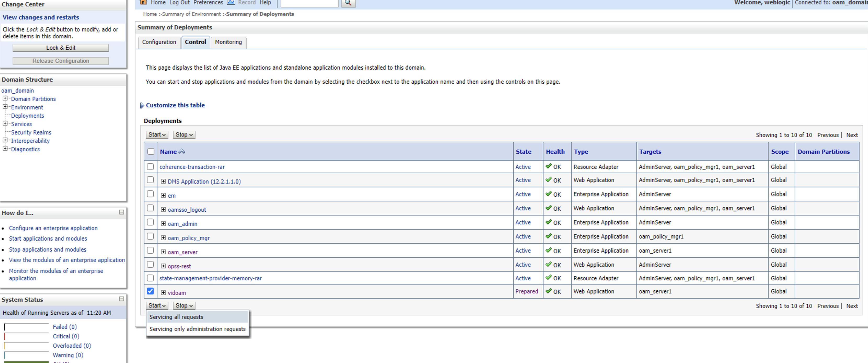Click the Home house icon in toolbar
This screenshot has height=363, width=868.
click(x=143, y=2)
